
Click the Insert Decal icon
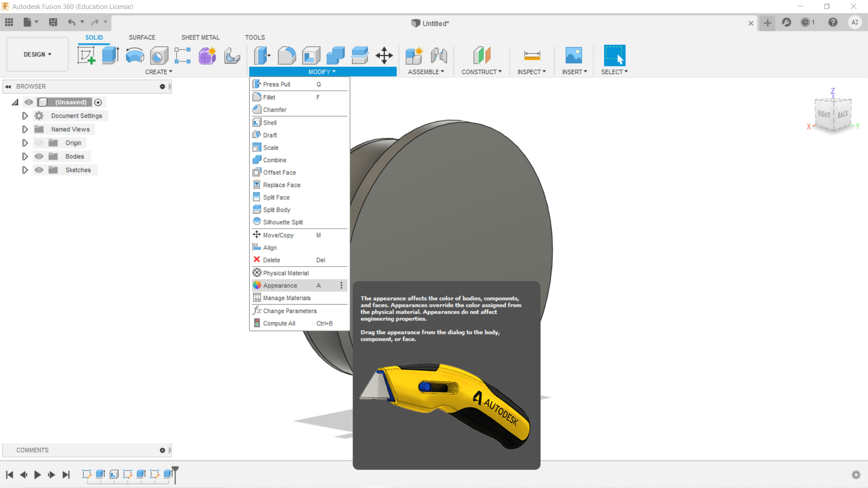point(574,56)
